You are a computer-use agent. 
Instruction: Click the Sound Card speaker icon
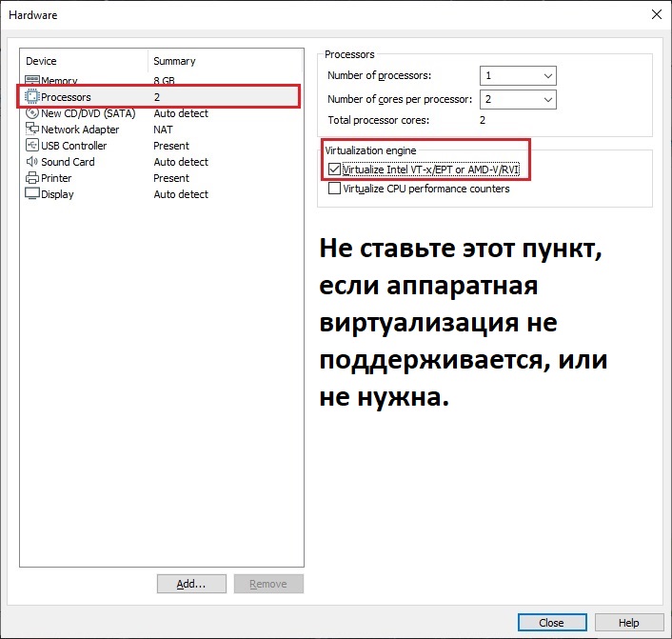pyautogui.click(x=32, y=162)
